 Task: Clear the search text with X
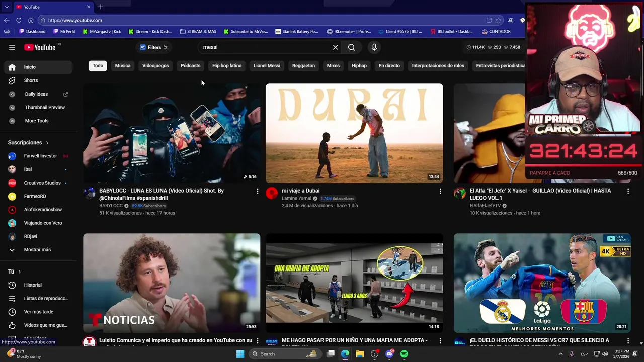click(x=336, y=47)
